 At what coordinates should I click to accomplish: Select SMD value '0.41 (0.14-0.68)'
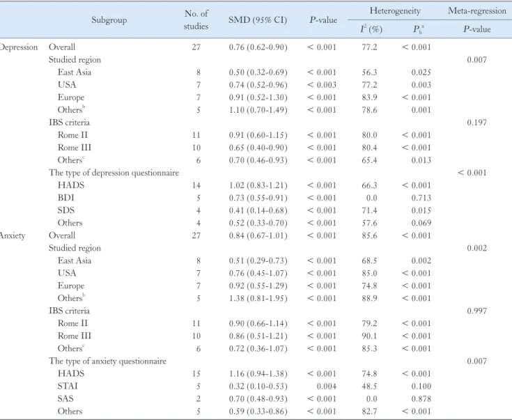click(x=258, y=210)
